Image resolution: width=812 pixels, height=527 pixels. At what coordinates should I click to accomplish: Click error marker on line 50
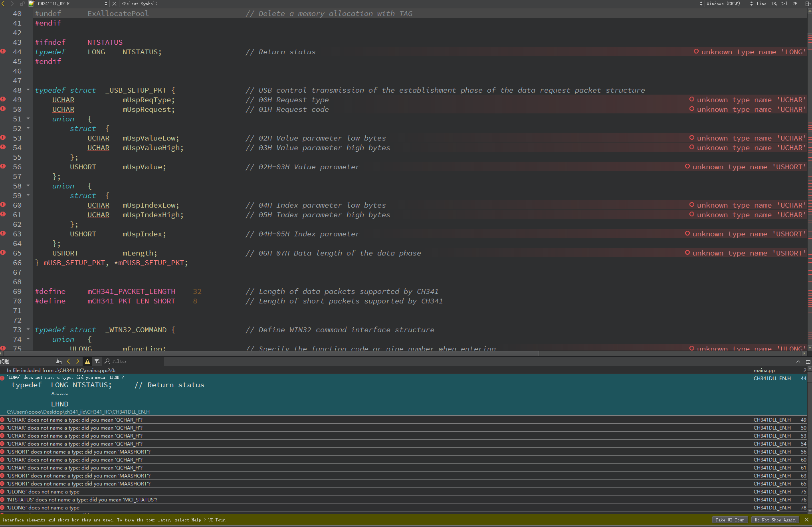(3, 109)
